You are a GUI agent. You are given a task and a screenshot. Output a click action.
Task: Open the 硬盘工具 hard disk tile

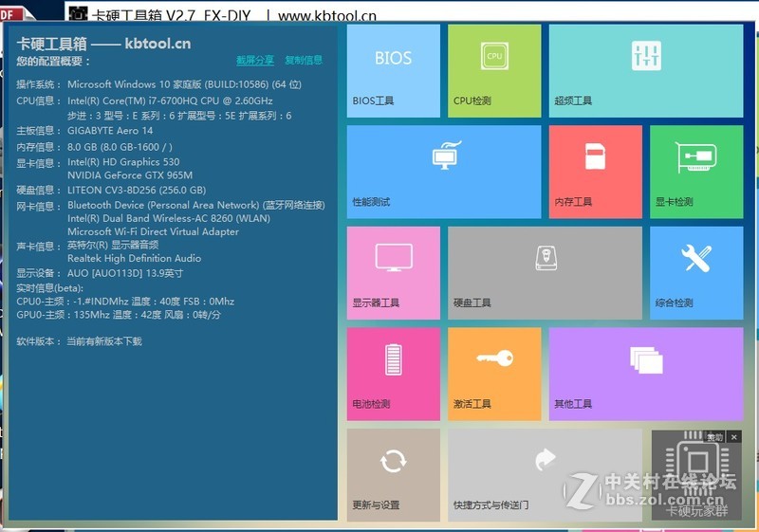click(545, 273)
